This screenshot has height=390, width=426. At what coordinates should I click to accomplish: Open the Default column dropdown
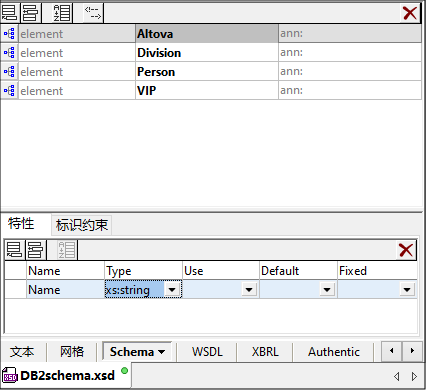click(x=327, y=289)
